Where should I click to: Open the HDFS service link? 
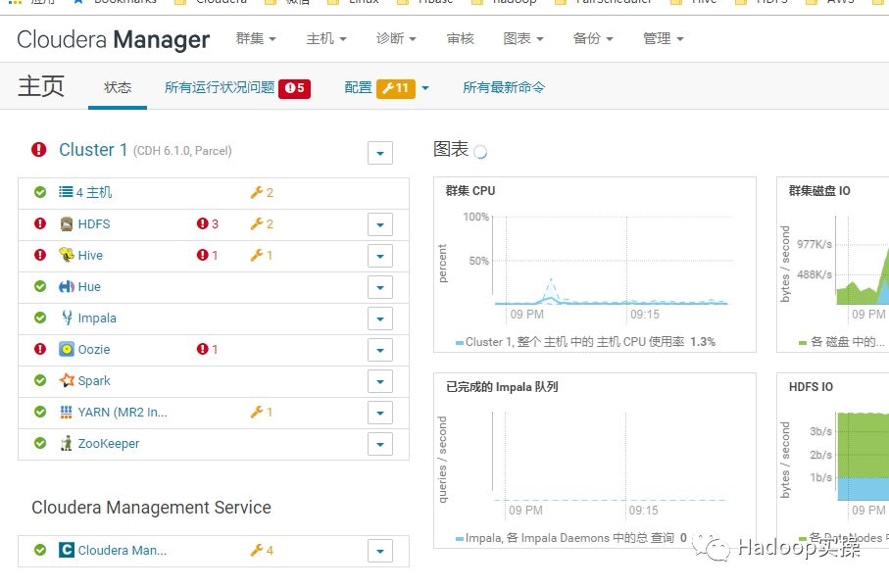[x=94, y=224]
